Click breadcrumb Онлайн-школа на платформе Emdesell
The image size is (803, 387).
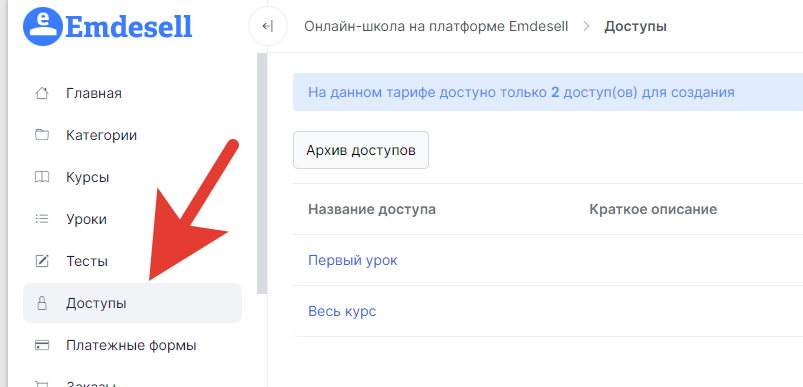[436, 26]
